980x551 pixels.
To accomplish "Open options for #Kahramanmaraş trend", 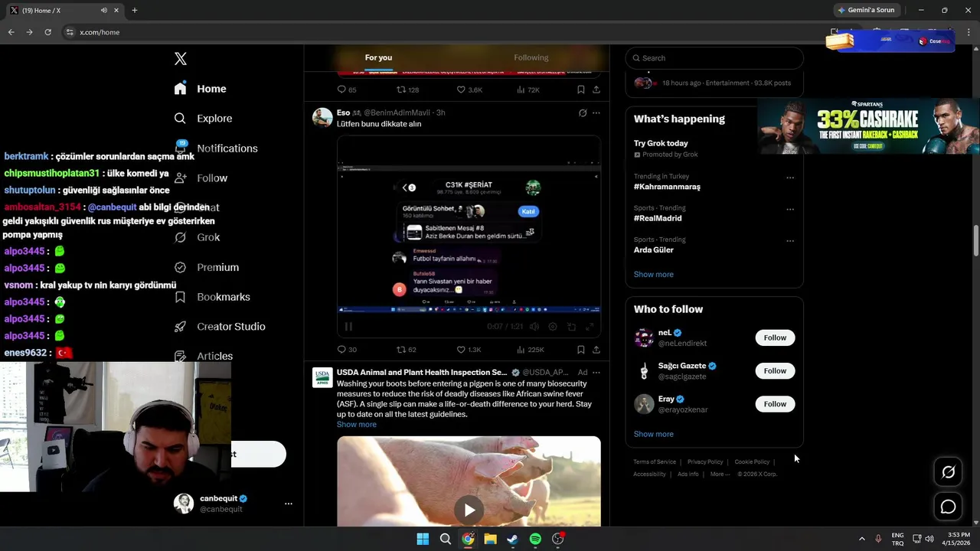I will tap(790, 178).
